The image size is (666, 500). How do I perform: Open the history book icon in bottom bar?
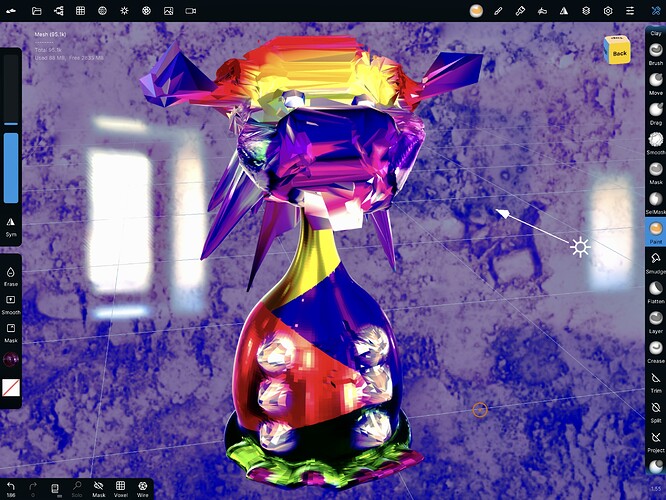coord(55,489)
